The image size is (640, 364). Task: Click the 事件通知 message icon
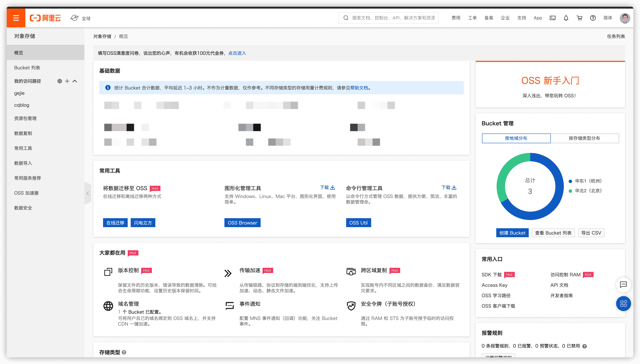point(229,305)
